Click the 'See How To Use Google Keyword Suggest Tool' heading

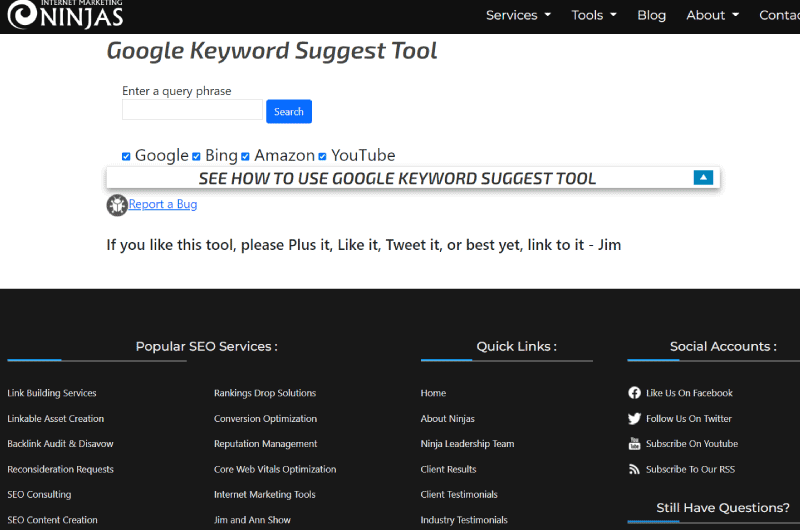coord(397,178)
